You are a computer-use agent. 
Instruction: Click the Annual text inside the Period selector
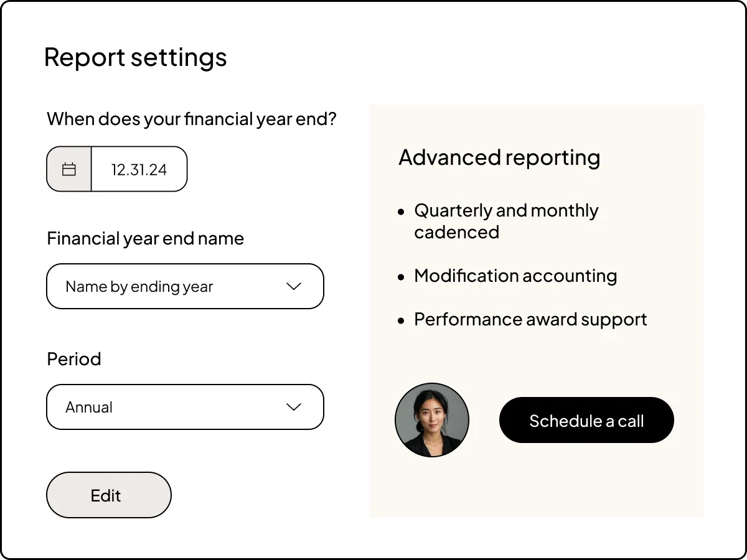[89, 407]
